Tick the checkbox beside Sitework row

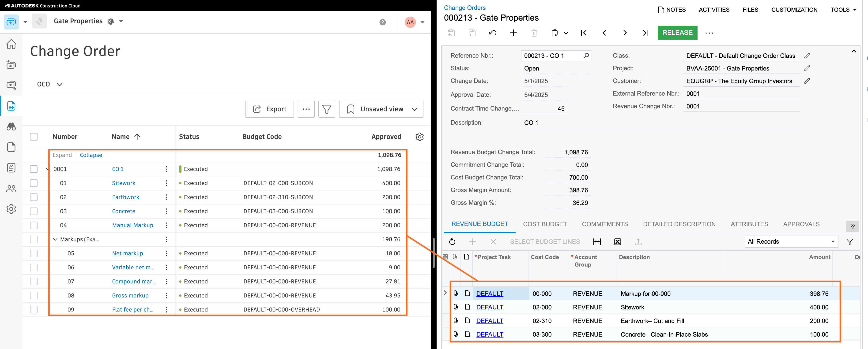click(x=34, y=183)
